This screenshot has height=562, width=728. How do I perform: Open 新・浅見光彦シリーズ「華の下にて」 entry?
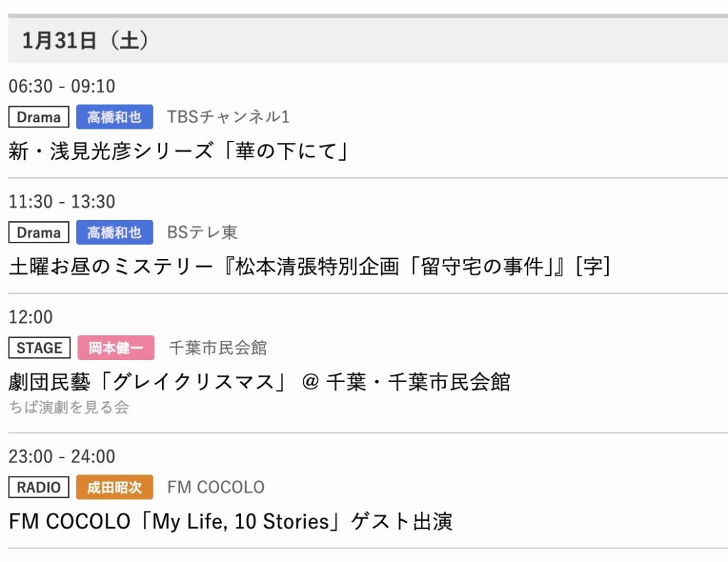click(x=178, y=152)
